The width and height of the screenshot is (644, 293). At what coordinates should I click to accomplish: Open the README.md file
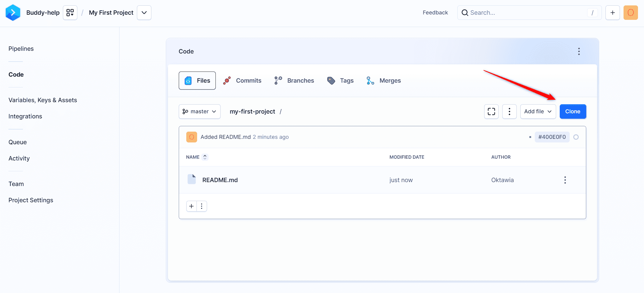tap(220, 180)
